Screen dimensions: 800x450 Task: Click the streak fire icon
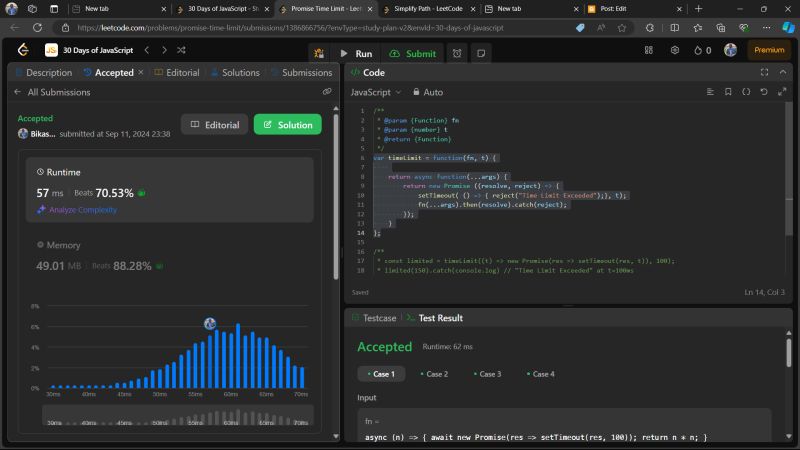point(698,49)
